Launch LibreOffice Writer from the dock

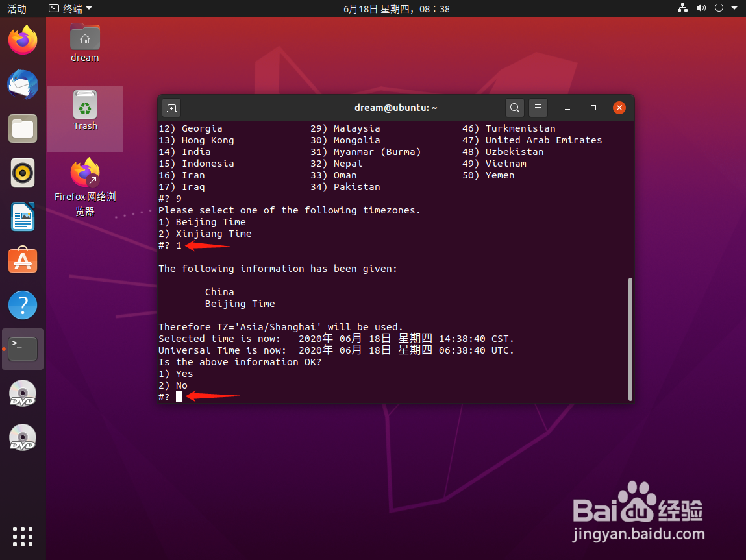[x=22, y=217]
